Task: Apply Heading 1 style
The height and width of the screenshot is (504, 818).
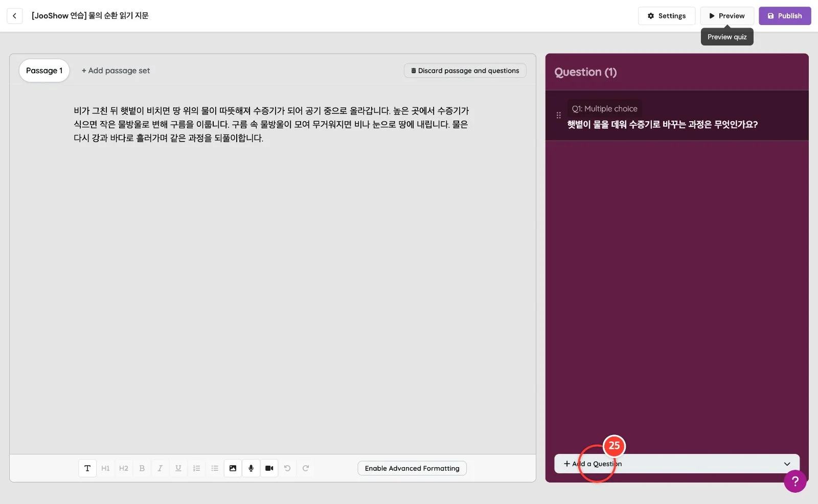Action: pos(105,468)
